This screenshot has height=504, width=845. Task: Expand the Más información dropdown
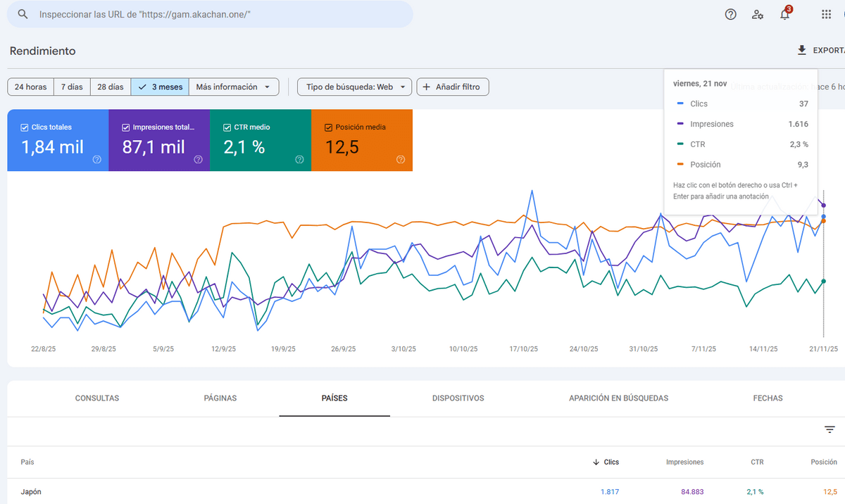pos(234,87)
